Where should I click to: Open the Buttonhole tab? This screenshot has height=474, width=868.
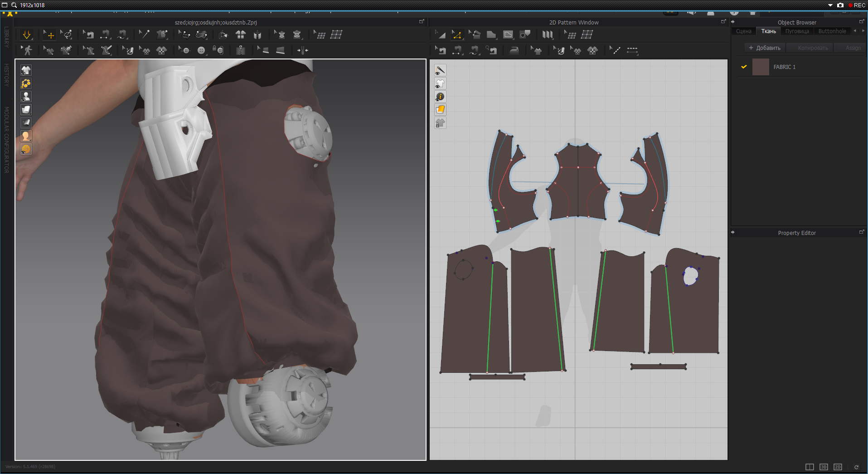pyautogui.click(x=832, y=31)
